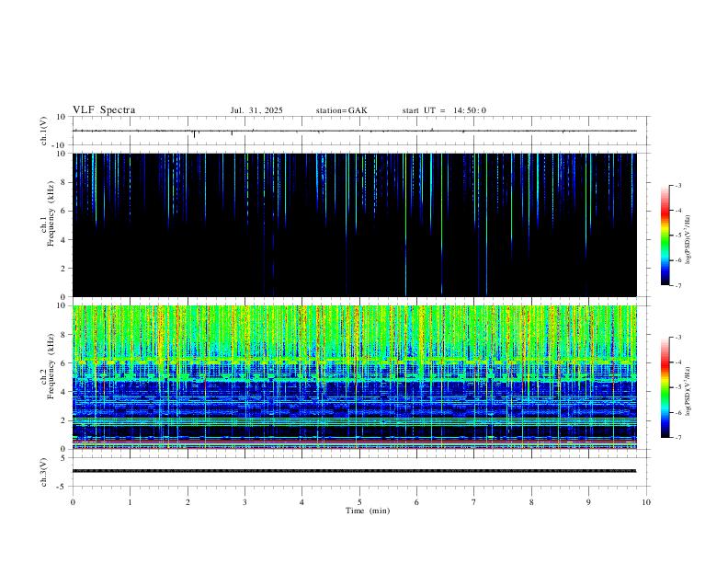Viewport: 728px width, 563px height.
Task: Click the date 'Jul. 31, 2025'
Action: tap(256, 110)
